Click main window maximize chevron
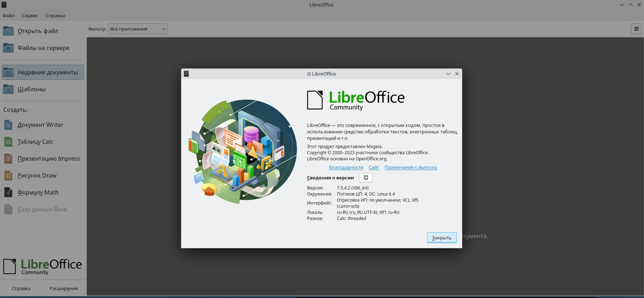The image size is (644, 298). coord(631,5)
